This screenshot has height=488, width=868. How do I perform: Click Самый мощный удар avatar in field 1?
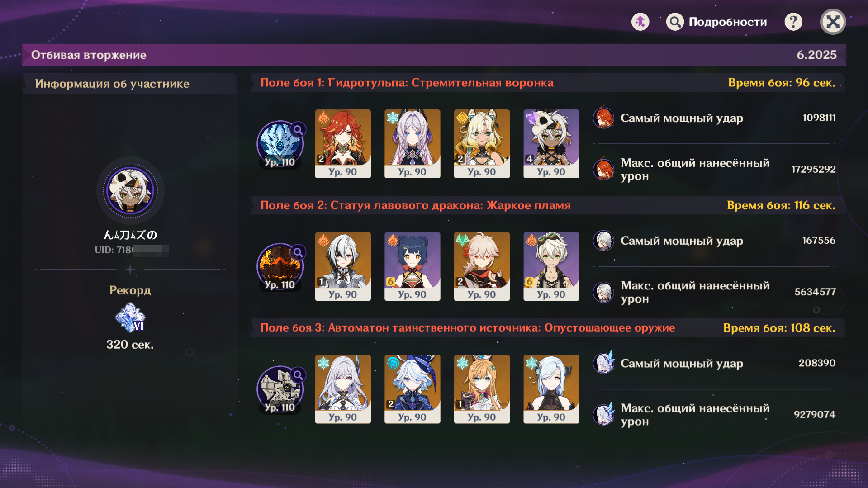tap(603, 118)
